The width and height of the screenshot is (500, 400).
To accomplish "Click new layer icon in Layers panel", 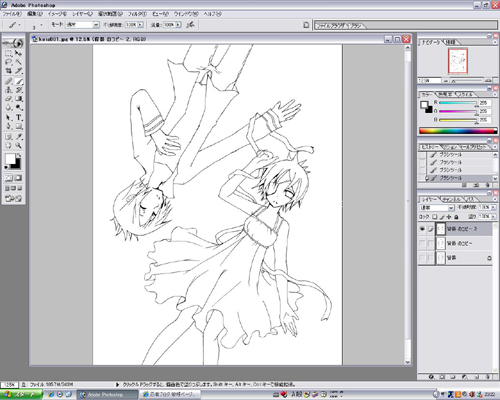I will pyautogui.click(x=476, y=377).
